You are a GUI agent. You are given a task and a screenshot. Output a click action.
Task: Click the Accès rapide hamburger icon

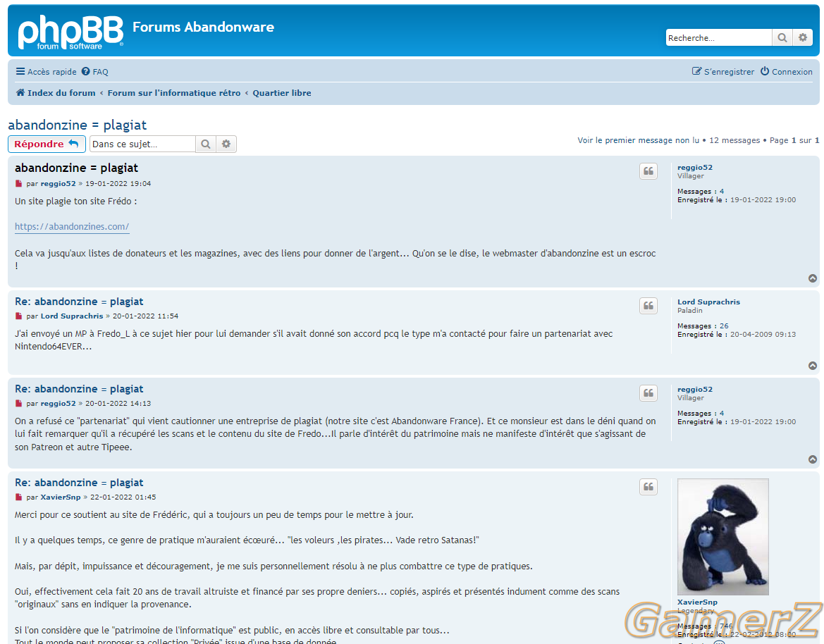coord(20,71)
